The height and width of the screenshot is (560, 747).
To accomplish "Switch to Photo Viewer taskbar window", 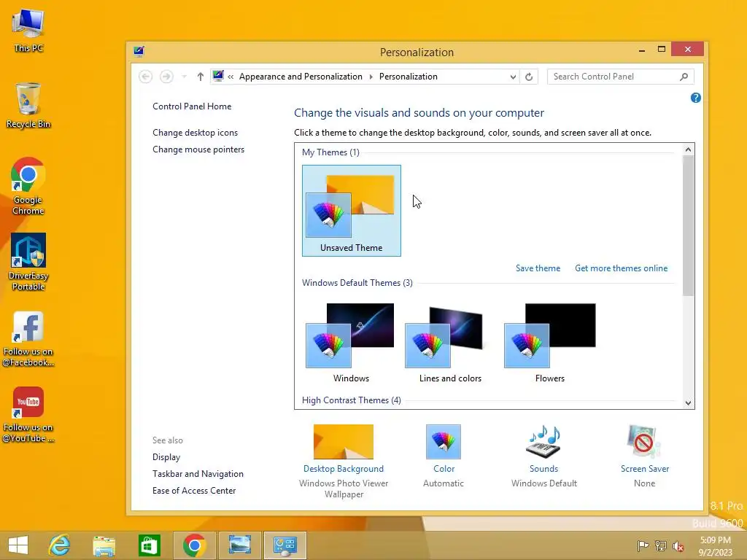I will point(239,545).
